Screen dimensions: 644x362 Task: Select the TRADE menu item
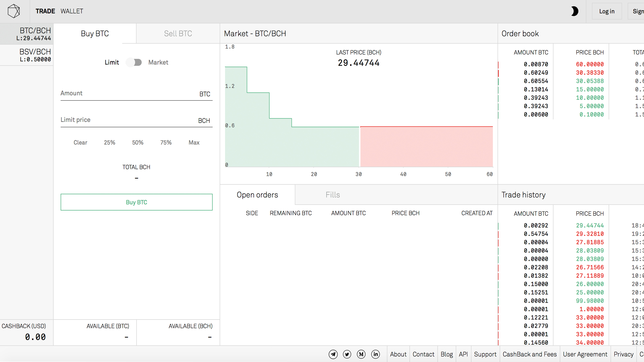pyautogui.click(x=45, y=11)
